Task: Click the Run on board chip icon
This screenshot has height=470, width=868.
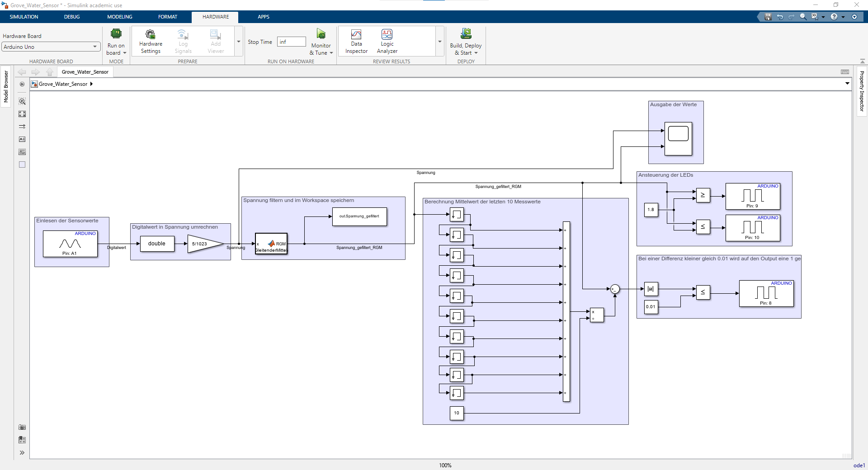Action: [116, 34]
